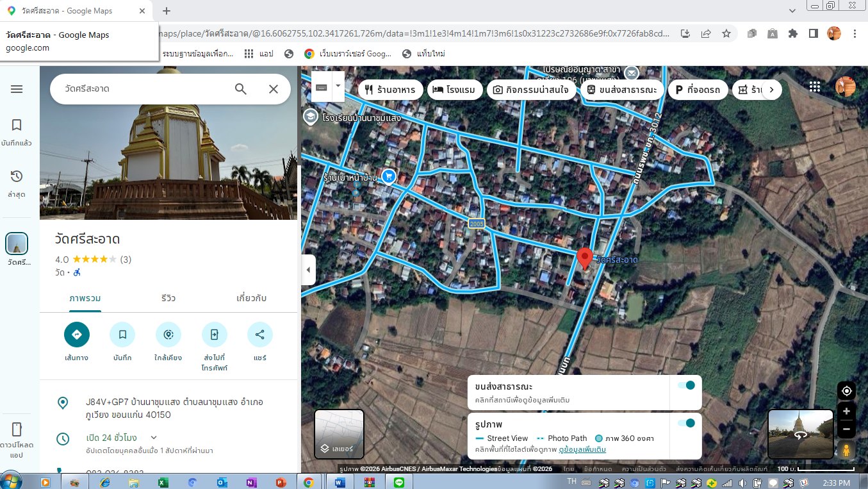Click the Nearby (ใกล้เคียง) icon
868x489 pixels.
pos(168,335)
